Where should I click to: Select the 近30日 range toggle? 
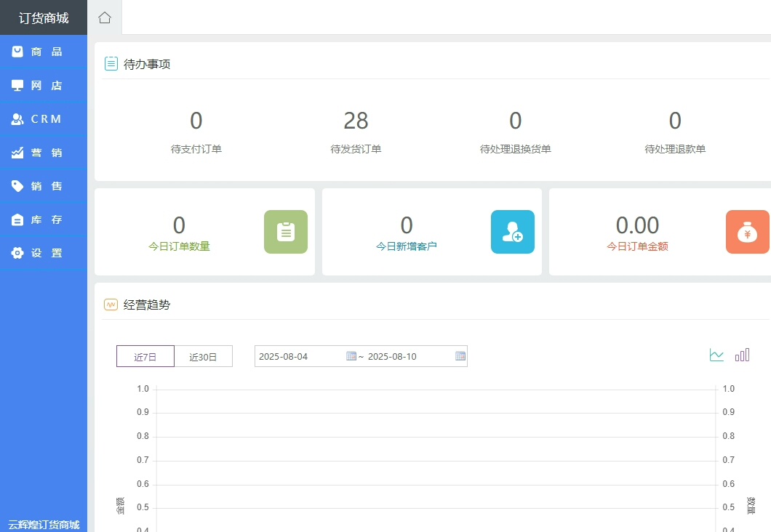click(203, 357)
